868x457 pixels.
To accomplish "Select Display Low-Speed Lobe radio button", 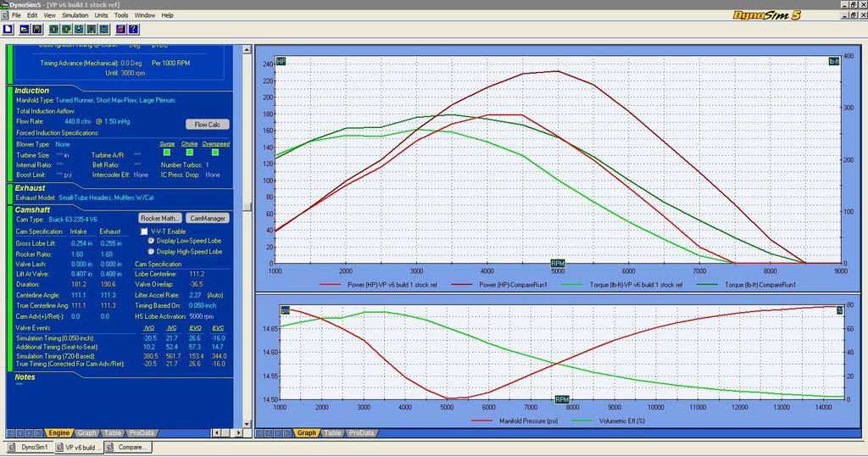I will 151,241.
